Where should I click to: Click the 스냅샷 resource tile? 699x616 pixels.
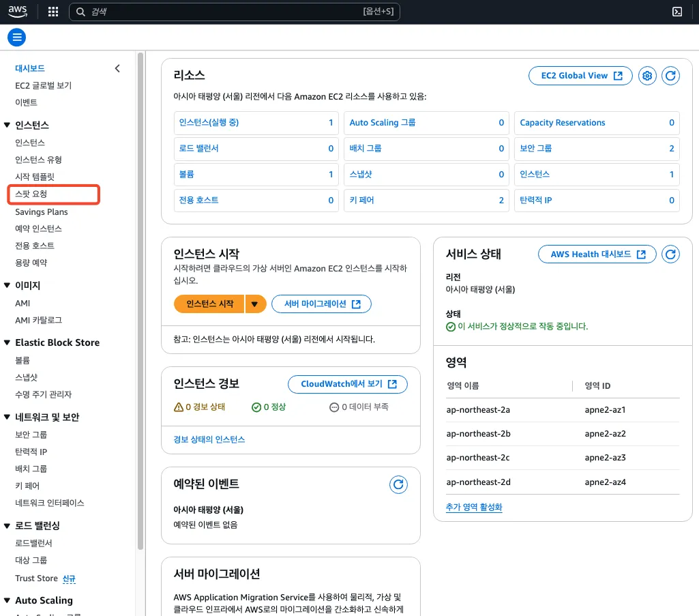[426, 175]
